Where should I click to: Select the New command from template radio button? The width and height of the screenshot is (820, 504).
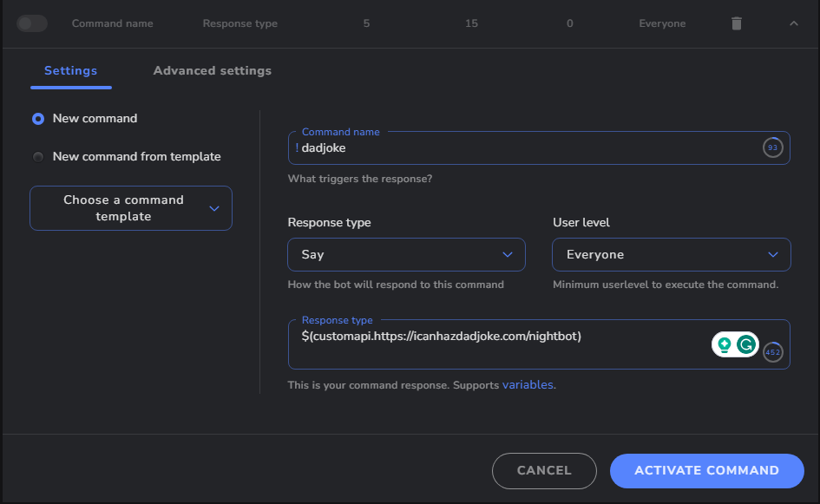point(36,156)
